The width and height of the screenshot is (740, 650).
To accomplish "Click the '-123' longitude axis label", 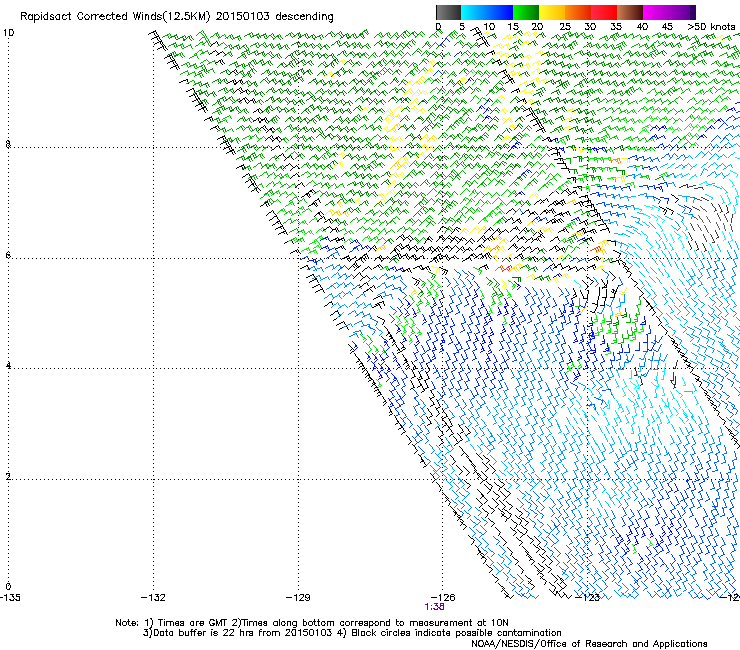I will (x=588, y=598).
